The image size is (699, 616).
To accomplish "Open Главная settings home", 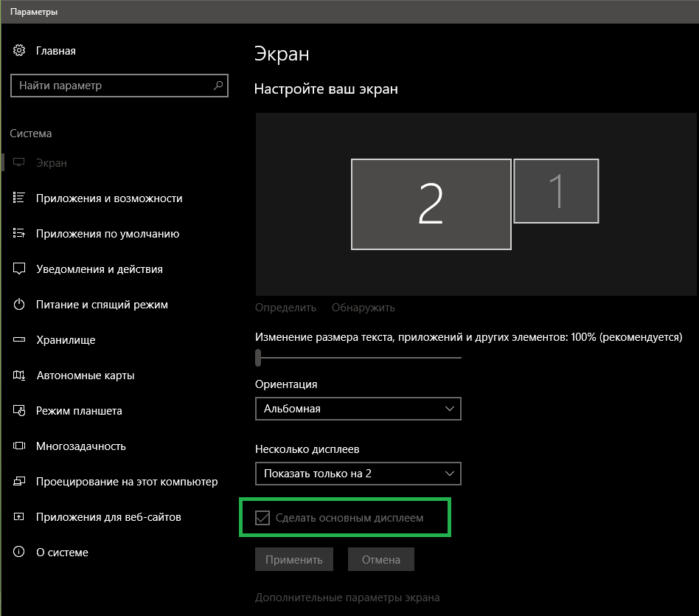I will pyautogui.click(x=56, y=51).
